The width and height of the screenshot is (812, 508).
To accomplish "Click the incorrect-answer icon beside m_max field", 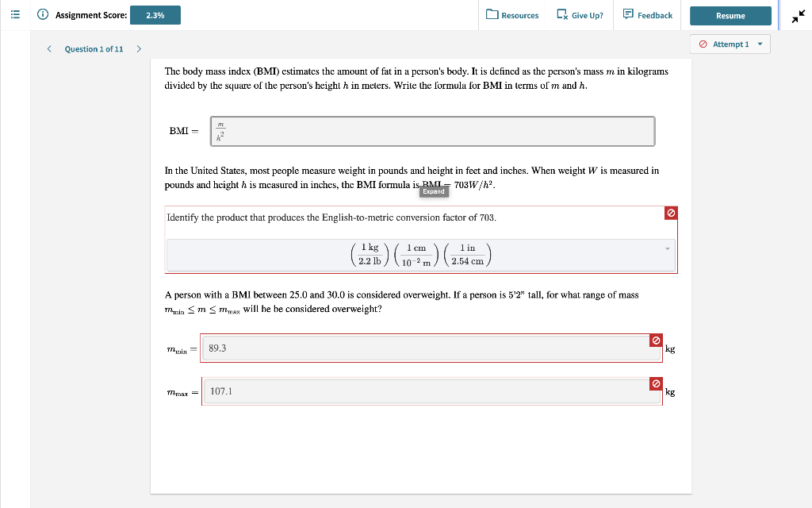I will point(656,383).
